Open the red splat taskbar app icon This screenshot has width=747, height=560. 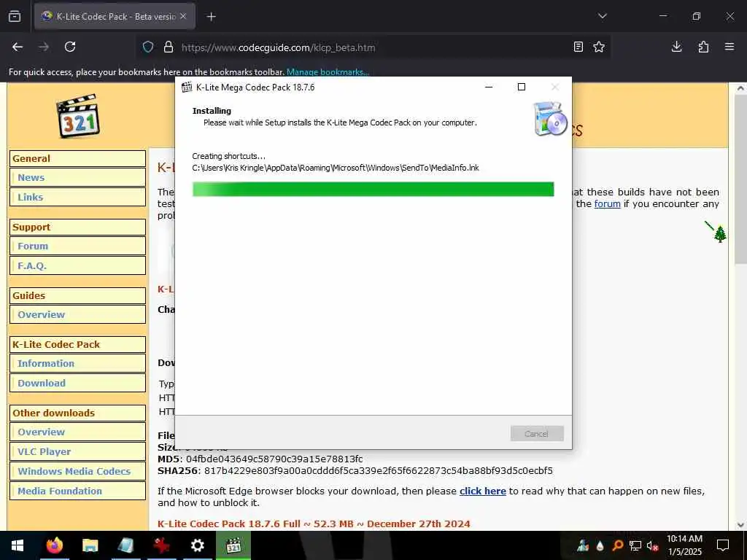pos(161,545)
